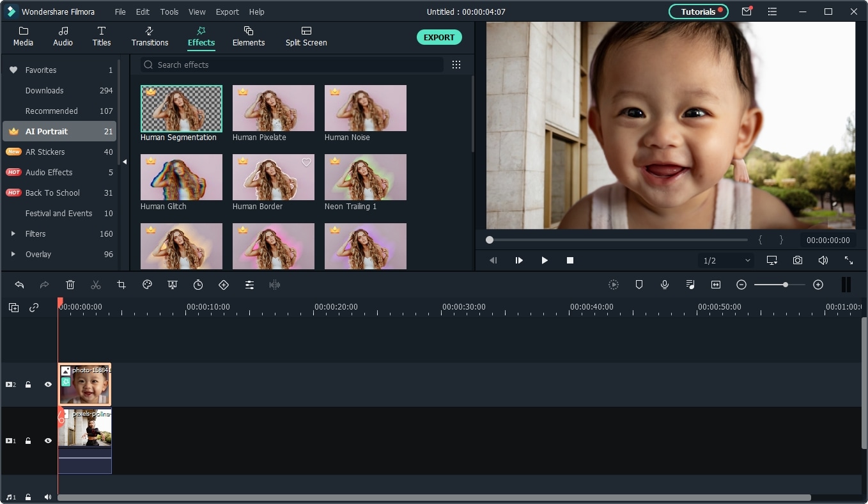Favorite the Human Border effect heart
The image size is (868, 504).
(x=306, y=162)
